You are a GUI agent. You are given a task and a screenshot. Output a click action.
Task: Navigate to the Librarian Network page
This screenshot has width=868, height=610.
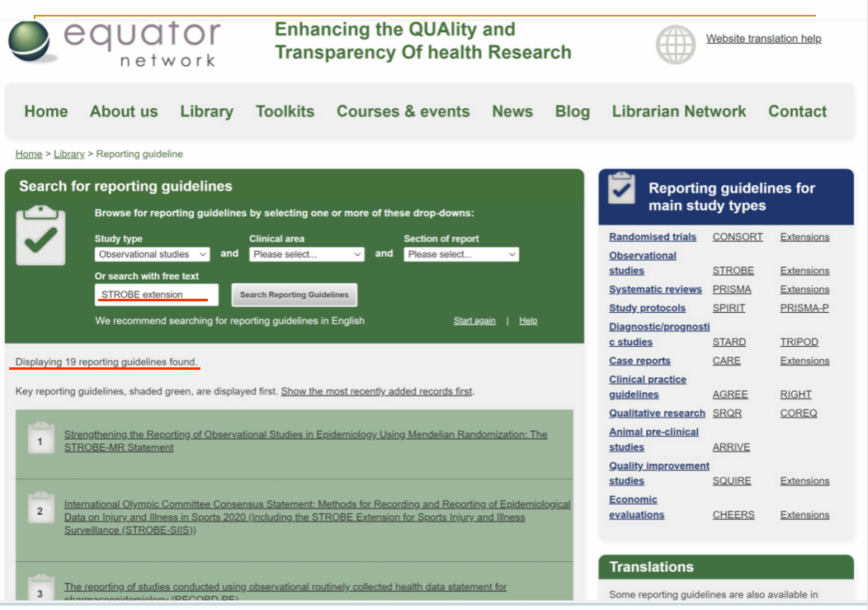click(678, 111)
